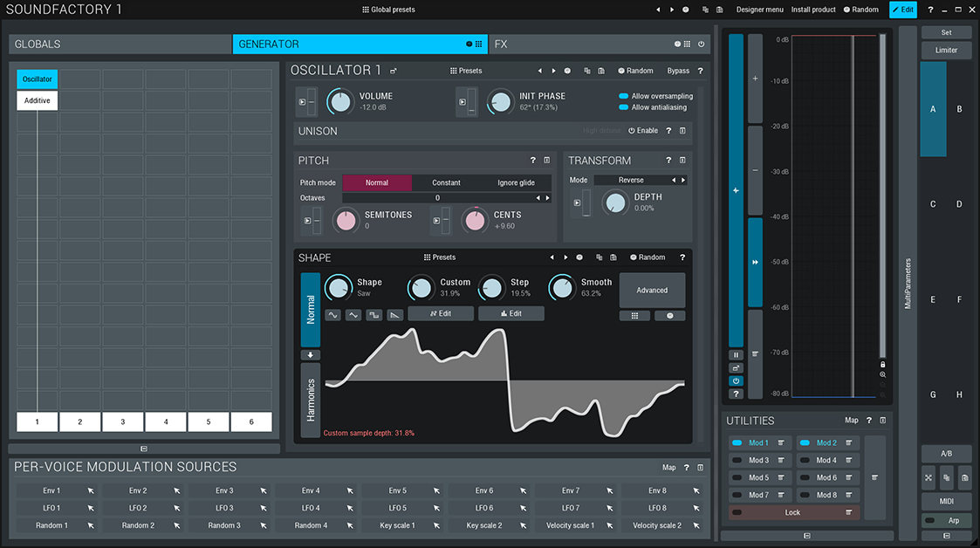980x548 pixels.
Task: Click the grid icon below Advanced
Action: (x=634, y=316)
